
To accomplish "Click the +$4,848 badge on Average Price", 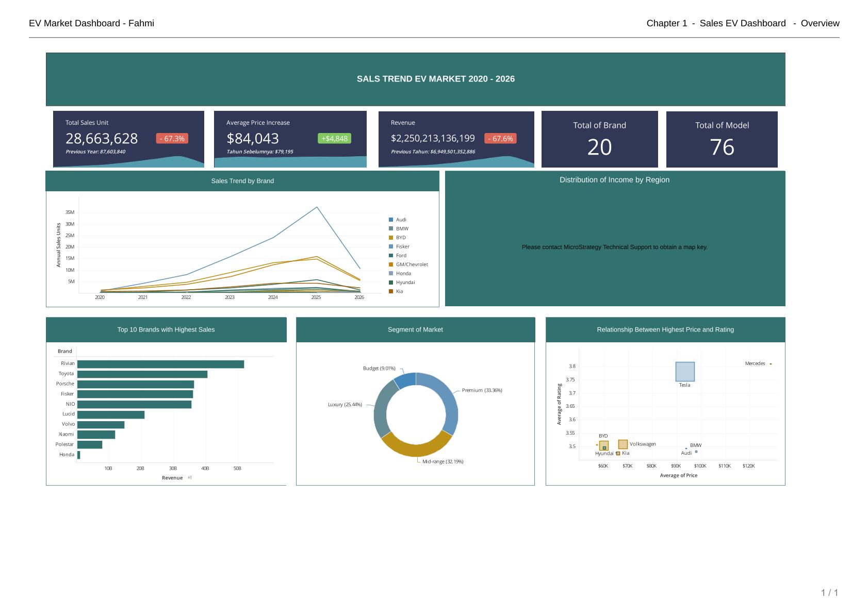I will pyautogui.click(x=334, y=139).
